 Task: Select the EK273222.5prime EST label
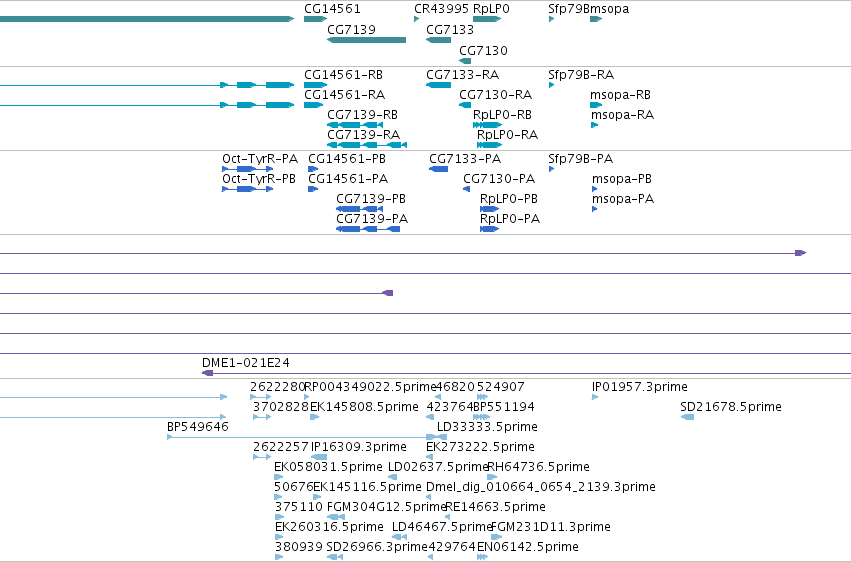click(x=480, y=446)
